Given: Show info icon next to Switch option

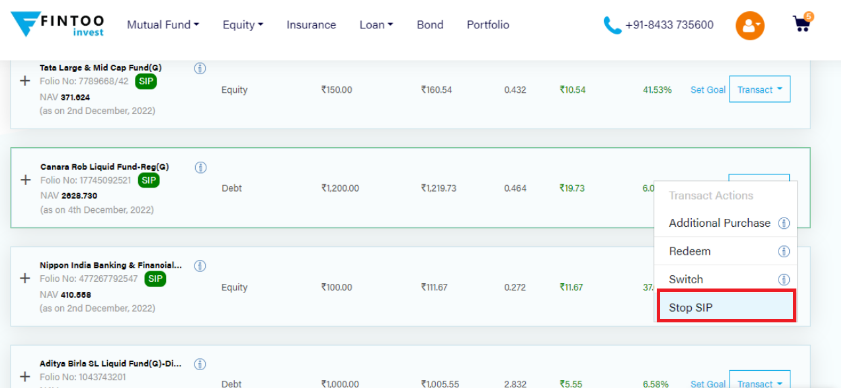Looking at the screenshot, I should pyautogui.click(x=784, y=279).
